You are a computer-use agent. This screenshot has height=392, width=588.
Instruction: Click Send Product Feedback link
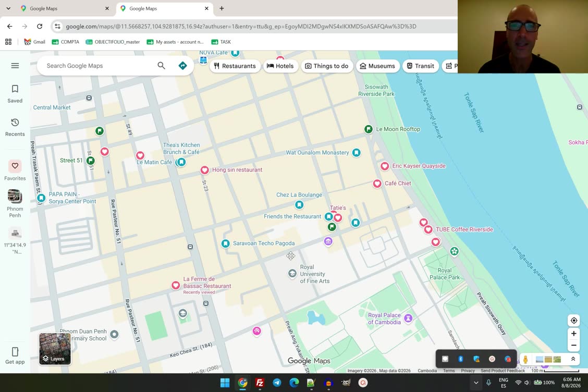(x=503, y=371)
